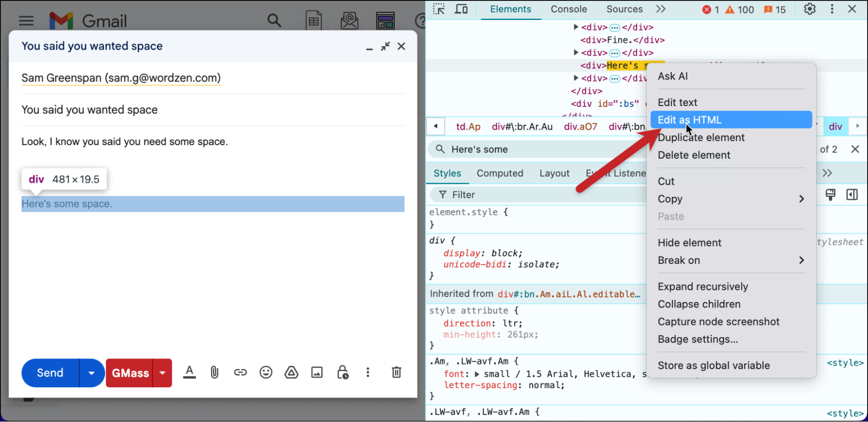The height and width of the screenshot is (422, 868).
Task: Activate DevTools element inspector icon
Action: (439, 9)
